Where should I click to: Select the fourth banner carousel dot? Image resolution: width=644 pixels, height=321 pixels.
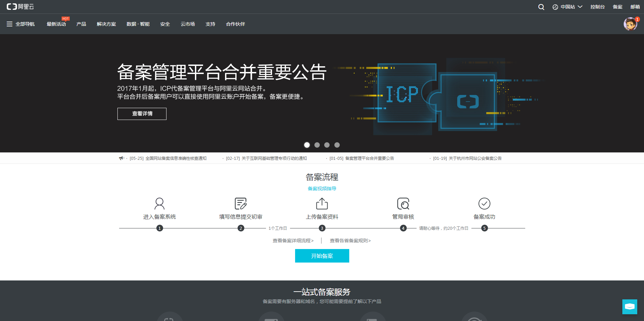click(x=337, y=145)
